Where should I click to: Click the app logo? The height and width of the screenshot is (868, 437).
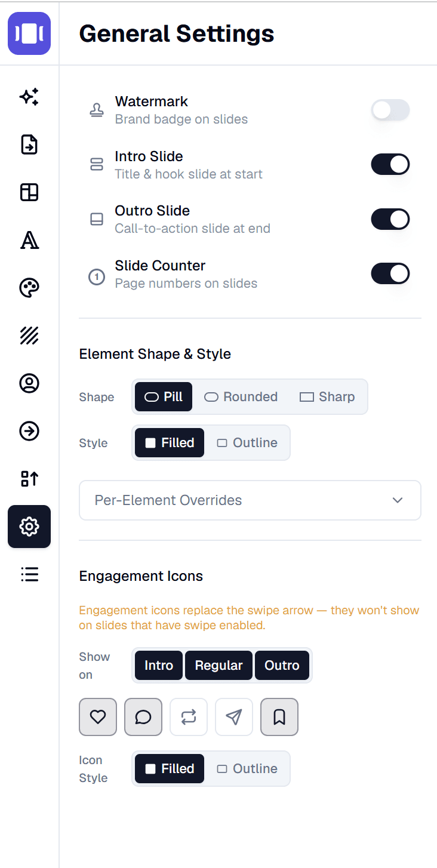29,33
